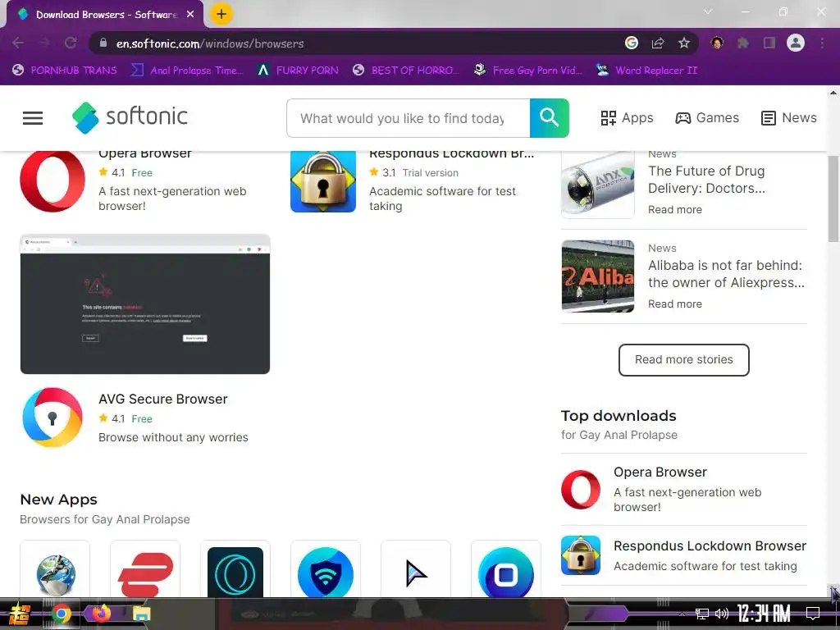Image resolution: width=840 pixels, height=630 pixels.
Task: Click the share page icon in the address bar
Action: (x=658, y=43)
